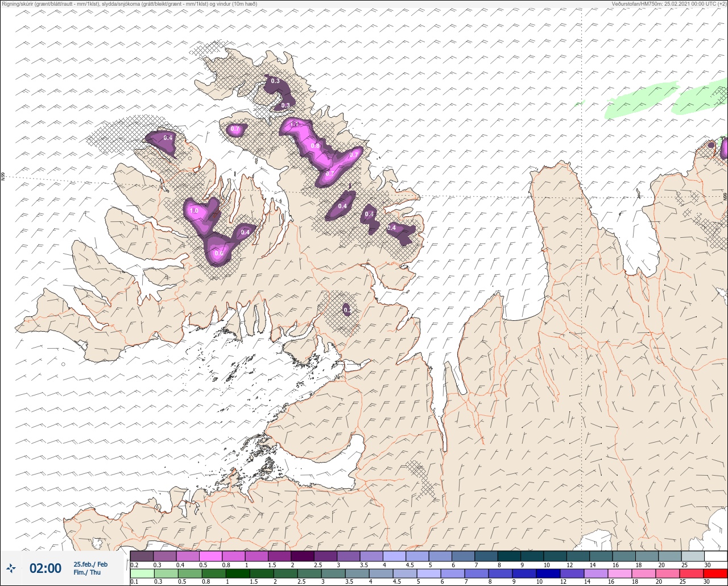The image size is (728, 586).
Task: Click the 0.2 label in isolated hatched patch
Action: click(x=347, y=310)
